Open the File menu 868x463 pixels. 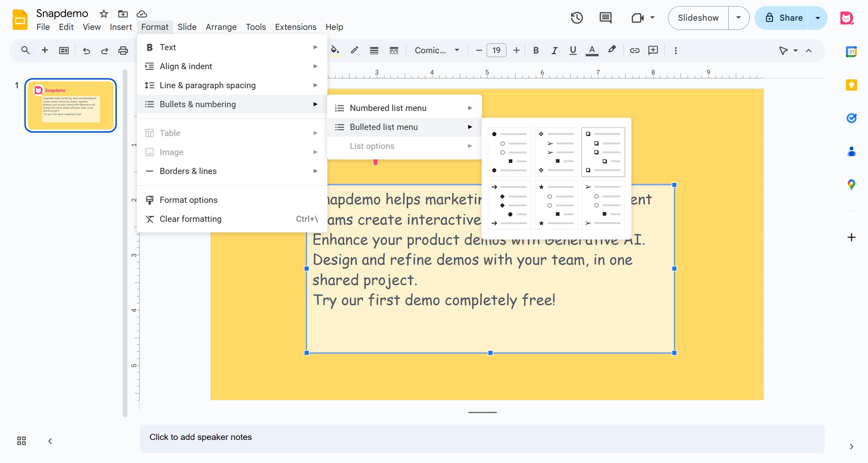[x=43, y=27]
